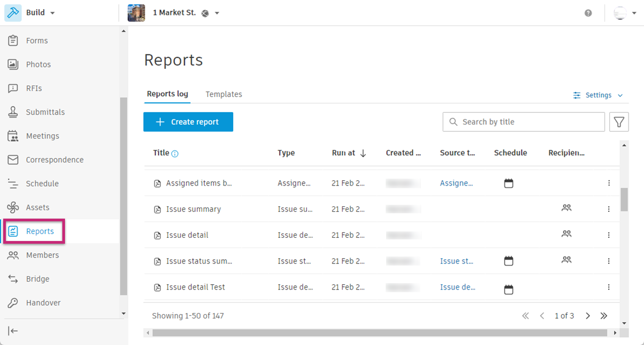Click the Create report button
The image size is (644, 345).
point(188,122)
